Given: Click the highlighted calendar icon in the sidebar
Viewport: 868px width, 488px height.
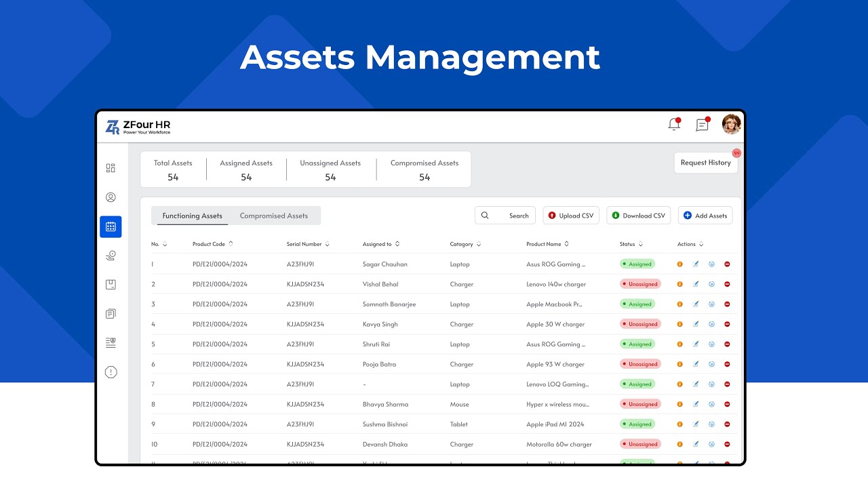Looking at the screenshot, I should (111, 226).
